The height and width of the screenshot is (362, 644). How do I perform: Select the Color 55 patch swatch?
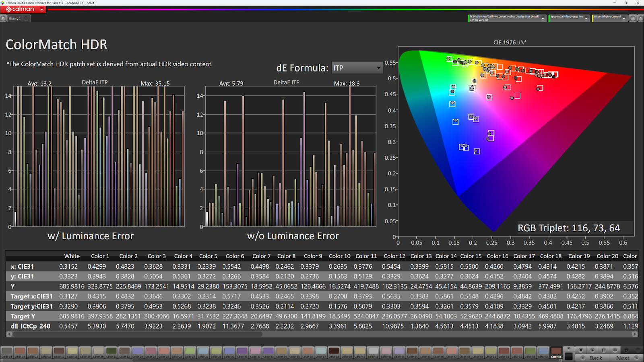[556, 352]
